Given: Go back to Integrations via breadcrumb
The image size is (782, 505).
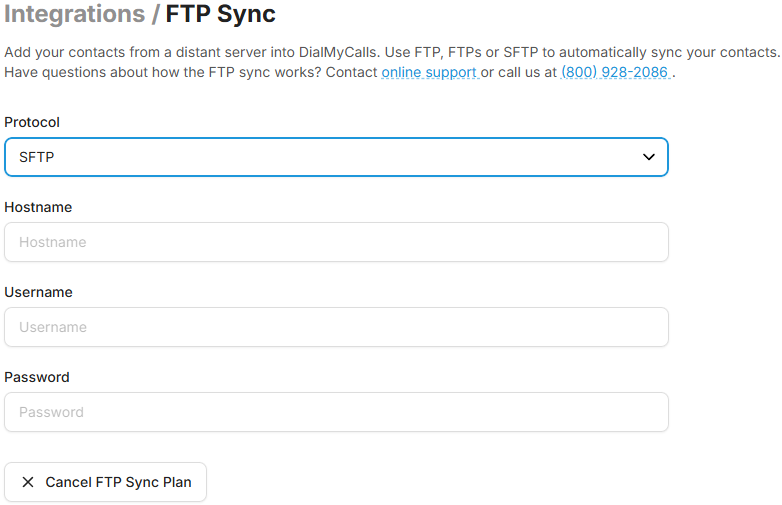Looking at the screenshot, I should [x=74, y=15].
